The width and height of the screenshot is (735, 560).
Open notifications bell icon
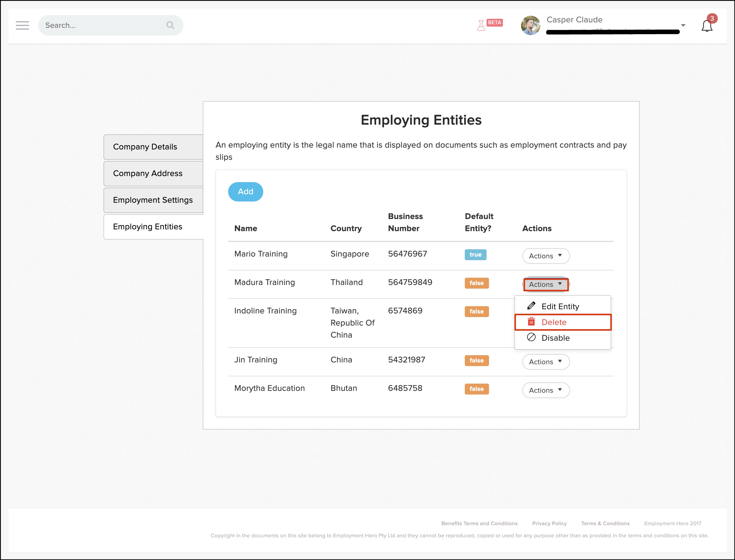707,26
